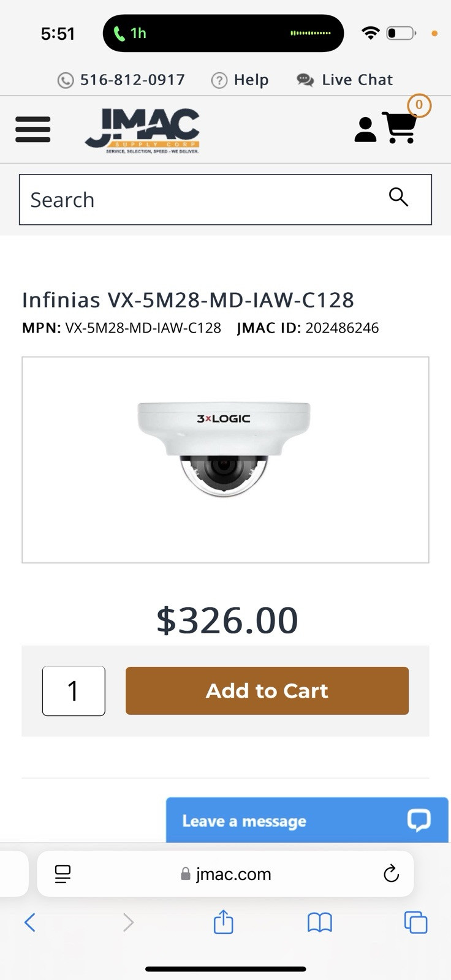Tap the 3xLOGIC camera product image
Viewport: 451px width, 980px height.
click(224, 450)
